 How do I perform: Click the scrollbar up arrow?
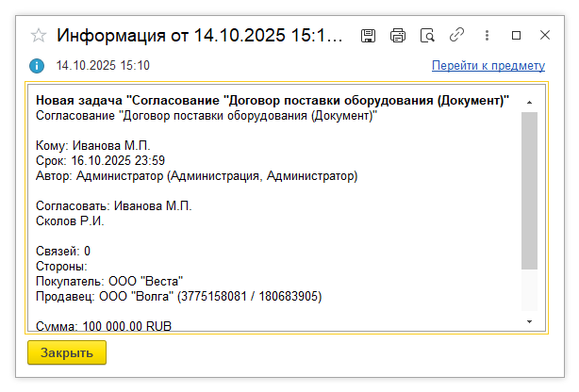point(530,103)
